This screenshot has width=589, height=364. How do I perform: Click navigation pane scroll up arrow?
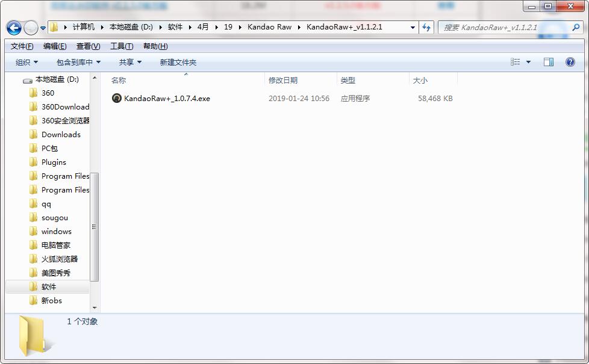(x=95, y=78)
